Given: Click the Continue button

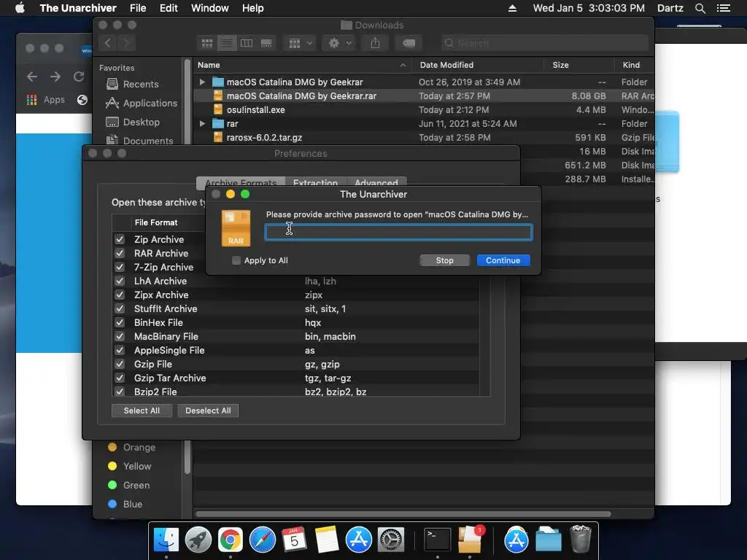Looking at the screenshot, I should tap(503, 260).
